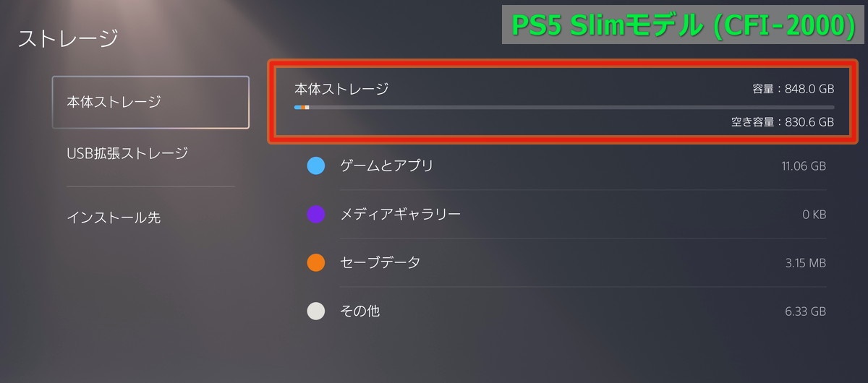Click the 本体ストレージ heading in highlighted panel
This screenshot has height=383, width=868.
[341, 89]
